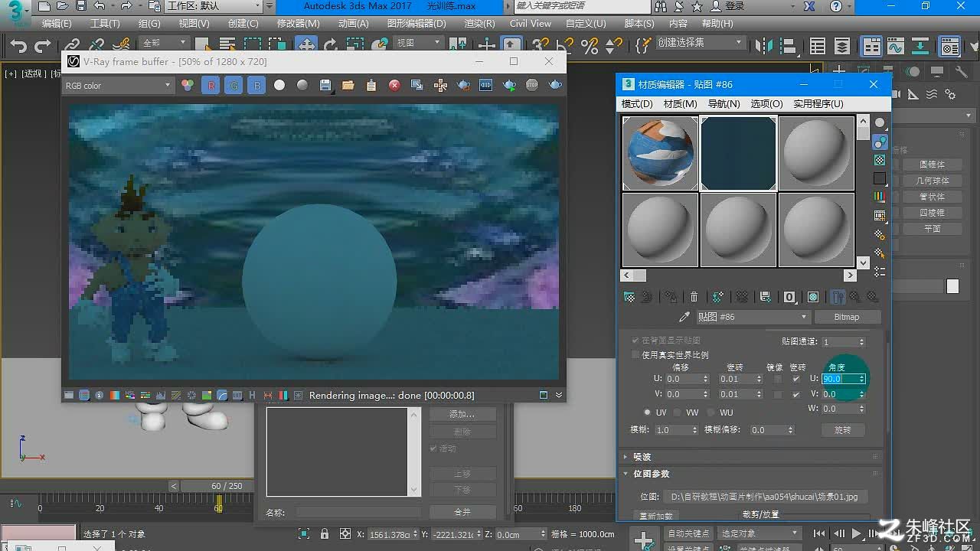Open the 视图 reference coordinate dropdown
Screen dimensions: 980x551
click(x=420, y=43)
